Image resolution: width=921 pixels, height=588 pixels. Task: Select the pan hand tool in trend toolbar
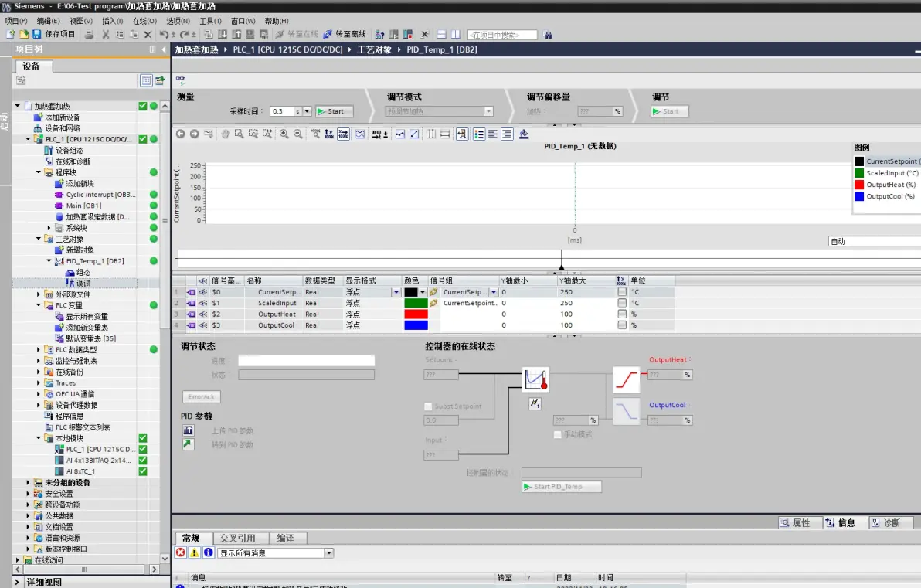click(x=226, y=134)
